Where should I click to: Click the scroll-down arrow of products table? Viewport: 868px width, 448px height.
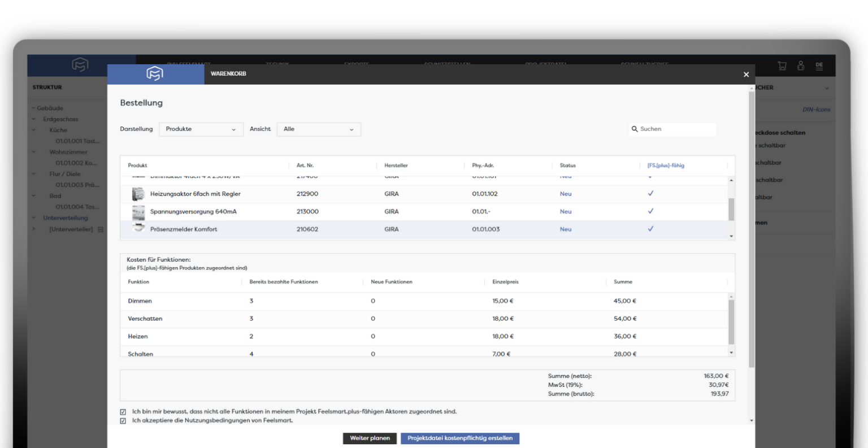coord(731,236)
